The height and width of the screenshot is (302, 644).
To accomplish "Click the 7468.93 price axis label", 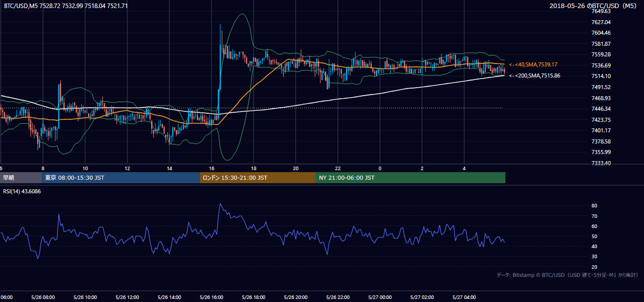I will point(601,98).
